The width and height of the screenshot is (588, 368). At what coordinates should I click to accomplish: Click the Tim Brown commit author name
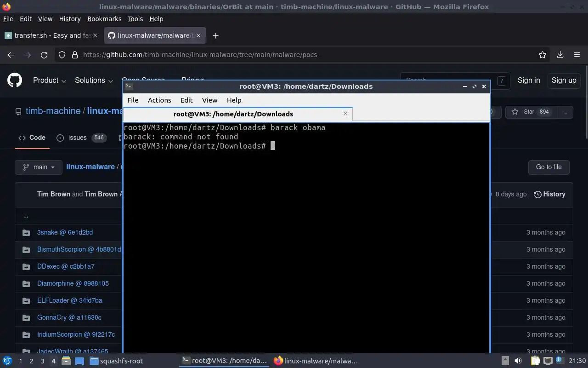tap(54, 194)
